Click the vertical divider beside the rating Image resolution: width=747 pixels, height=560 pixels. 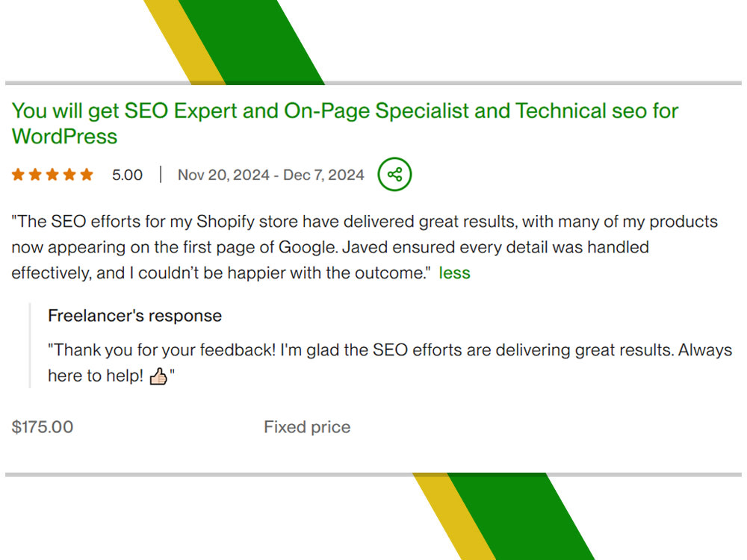point(159,174)
